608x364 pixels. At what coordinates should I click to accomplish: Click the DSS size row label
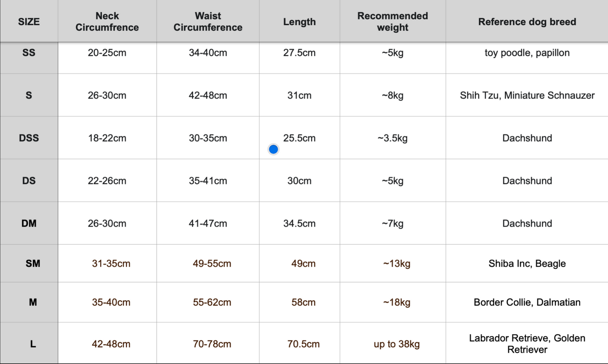click(x=29, y=138)
